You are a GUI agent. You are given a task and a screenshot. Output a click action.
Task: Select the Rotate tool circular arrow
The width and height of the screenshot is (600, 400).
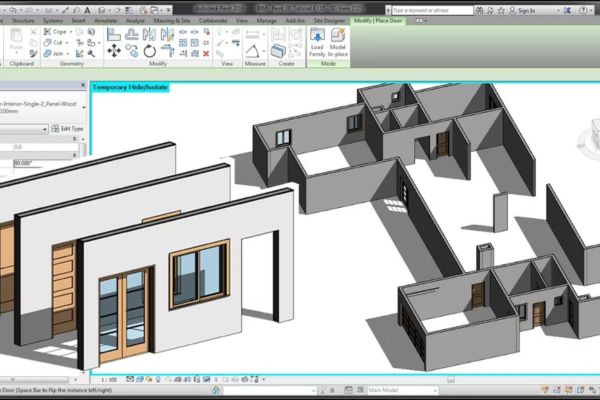point(150,51)
